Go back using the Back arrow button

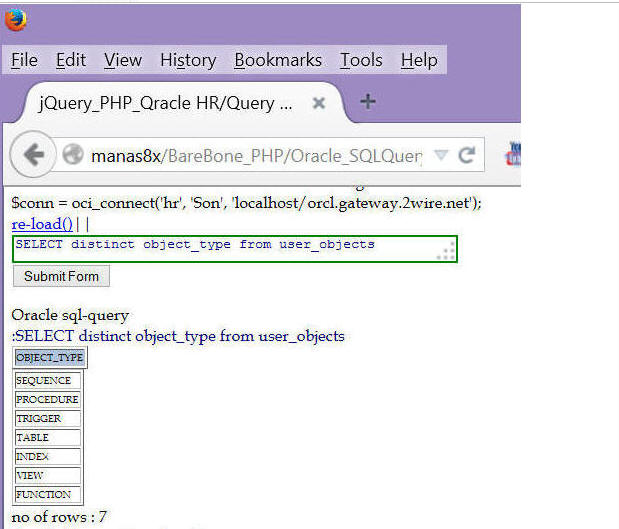(x=33, y=155)
